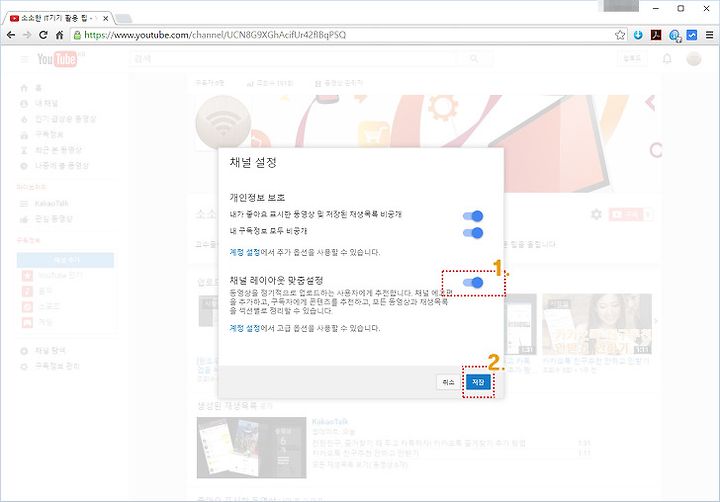The width and height of the screenshot is (720, 502).
Task: Open the KakaoTalk playlist thumbnail at the bottom
Action: pyautogui.click(x=251, y=448)
